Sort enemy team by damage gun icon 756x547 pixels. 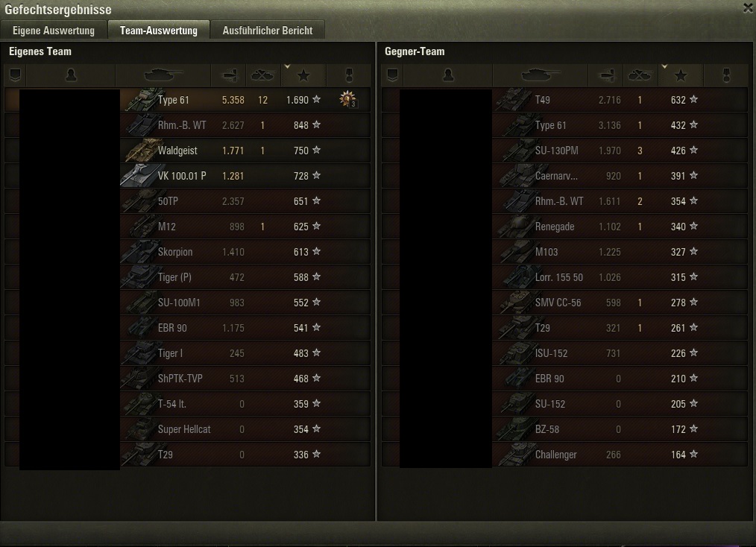point(606,75)
